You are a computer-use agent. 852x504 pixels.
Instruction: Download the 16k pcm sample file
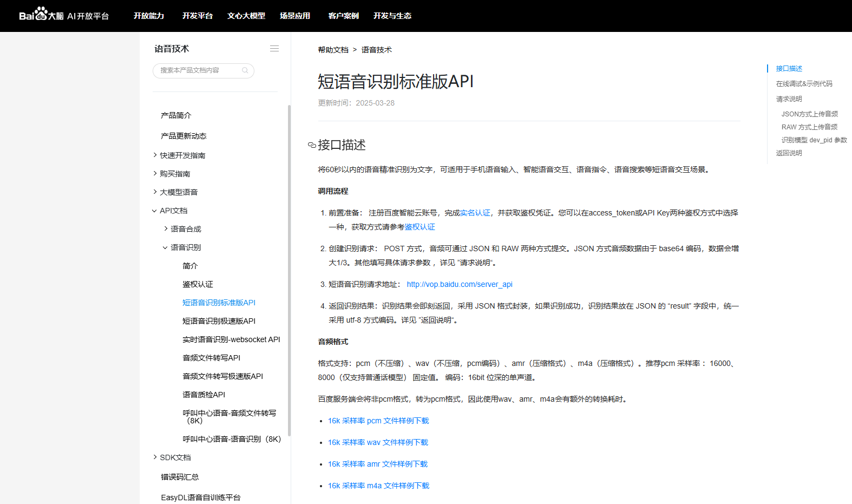tap(378, 421)
